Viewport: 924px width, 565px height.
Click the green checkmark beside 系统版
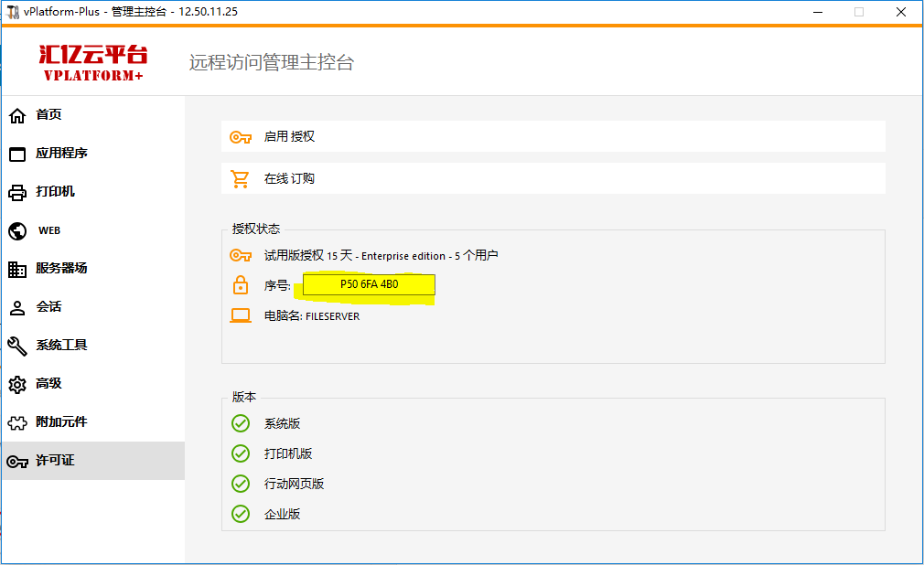pos(241,423)
